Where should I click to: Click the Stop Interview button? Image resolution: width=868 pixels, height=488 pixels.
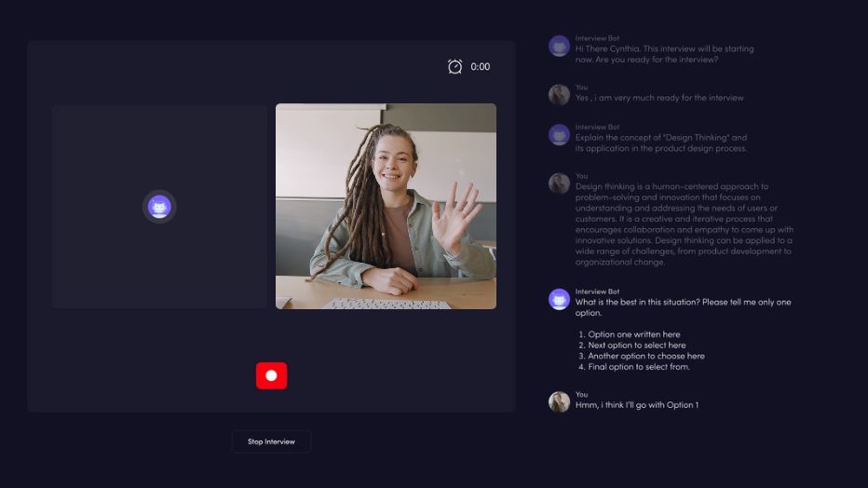271,441
